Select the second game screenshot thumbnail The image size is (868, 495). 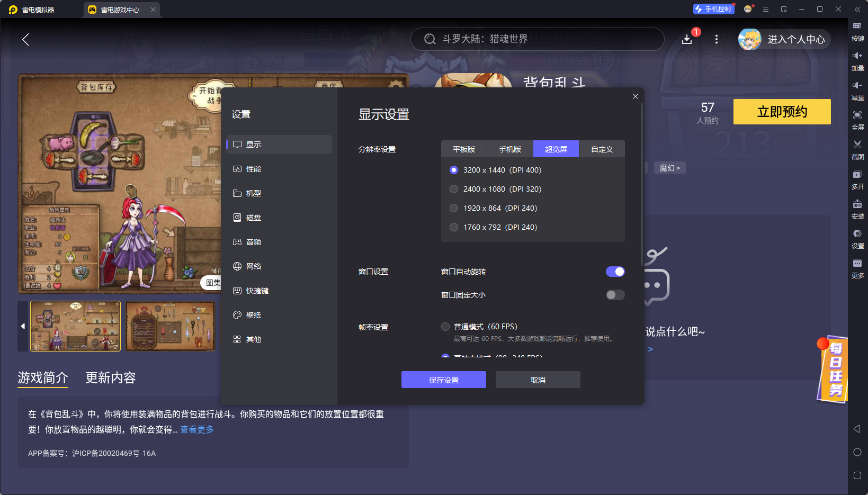(x=171, y=326)
